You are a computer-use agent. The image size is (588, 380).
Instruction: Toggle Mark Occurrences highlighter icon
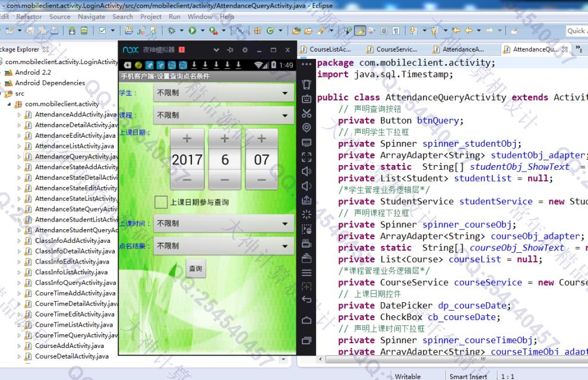point(359,30)
